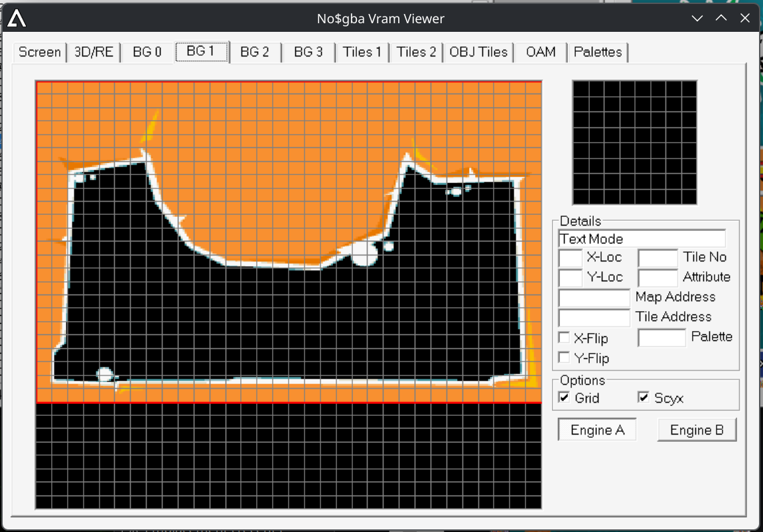Switch to Engine B
This screenshot has width=763, height=532.
coord(697,430)
